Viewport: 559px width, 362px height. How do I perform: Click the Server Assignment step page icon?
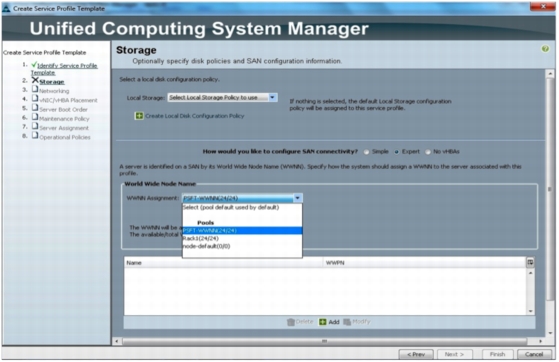click(x=35, y=126)
